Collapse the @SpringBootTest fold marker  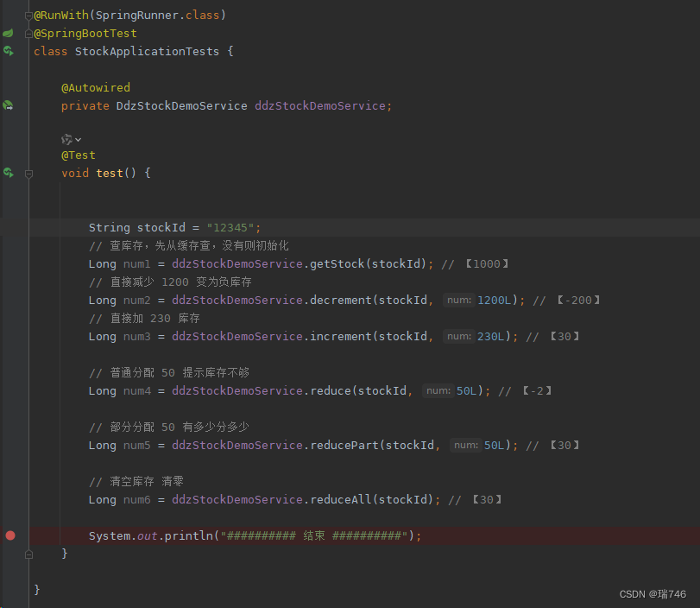click(28, 32)
